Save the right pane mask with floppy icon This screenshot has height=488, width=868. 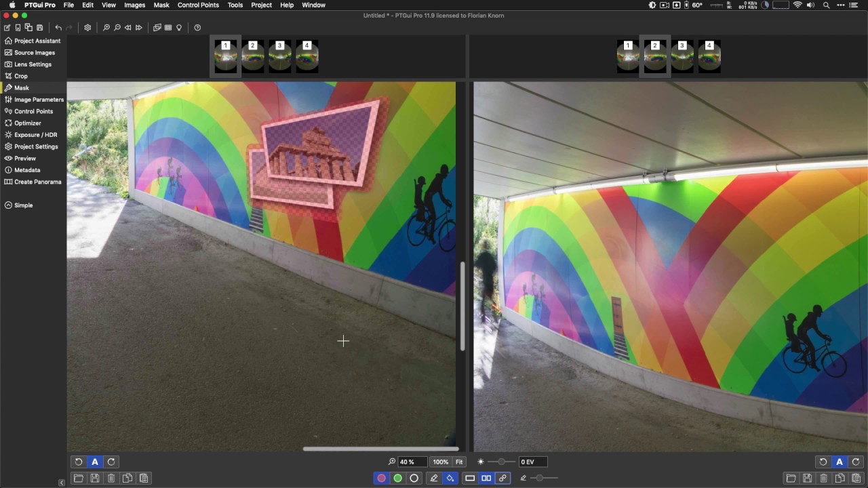coord(807,478)
